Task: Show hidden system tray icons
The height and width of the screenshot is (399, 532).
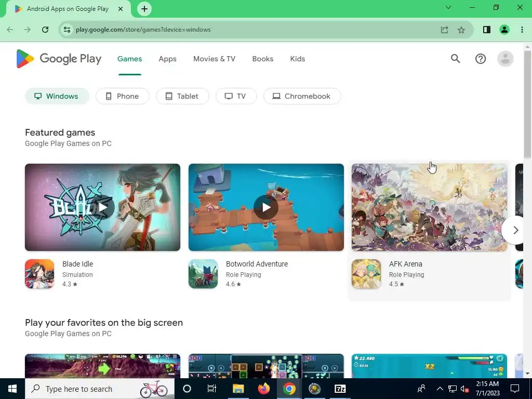Action: click(x=440, y=389)
